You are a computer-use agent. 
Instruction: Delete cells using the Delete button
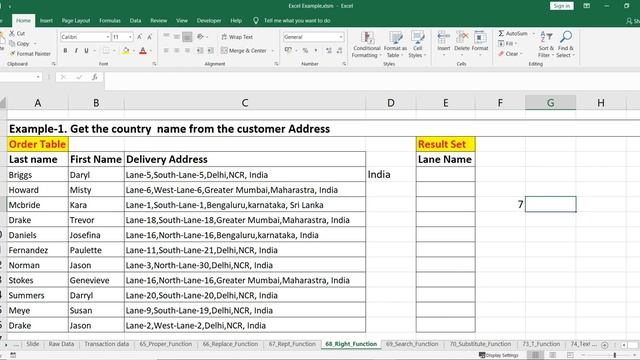[462, 42]
